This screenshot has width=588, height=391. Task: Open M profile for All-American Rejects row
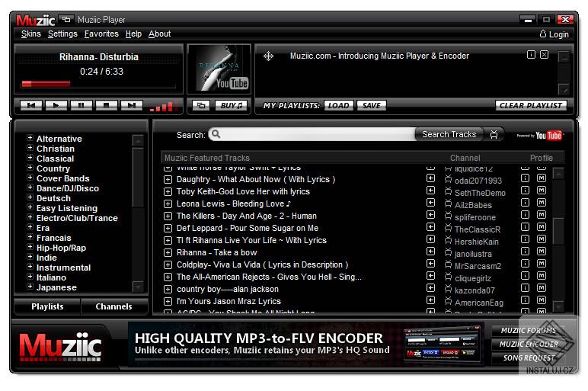(541, 276)
